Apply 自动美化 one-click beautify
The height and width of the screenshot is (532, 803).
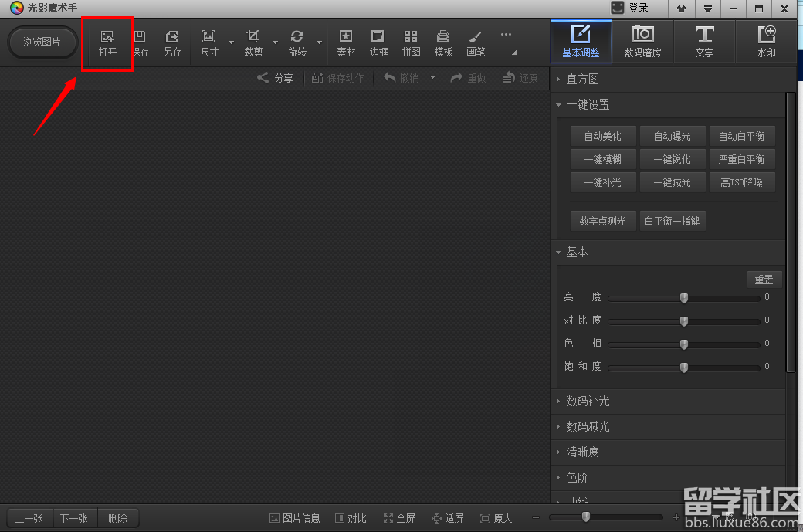click(x=602, y=135)
